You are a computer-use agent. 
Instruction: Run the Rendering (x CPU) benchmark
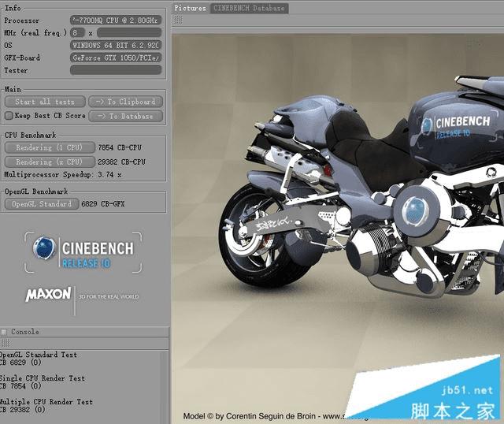(50, 162)
